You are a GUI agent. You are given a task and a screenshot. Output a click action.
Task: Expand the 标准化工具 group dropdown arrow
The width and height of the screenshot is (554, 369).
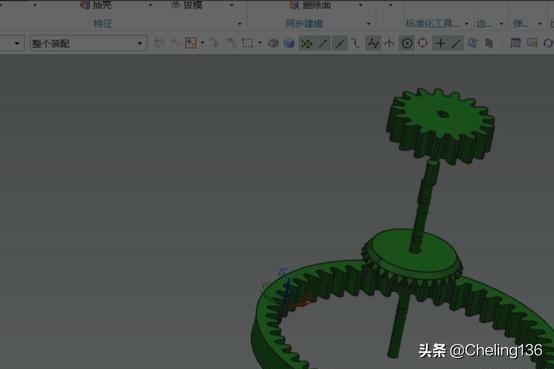[467, 24]
